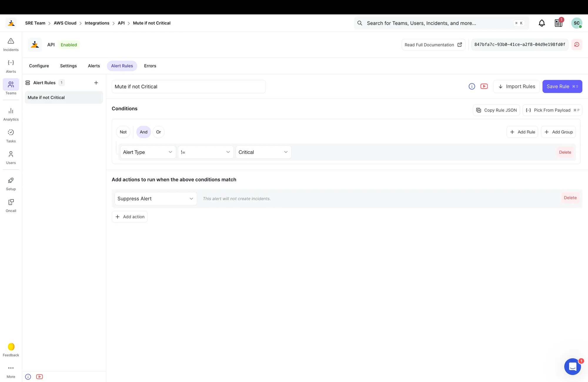The height and width of the screenshot is (382, 588).
Task: Click the rule name input field
Action: (189, 86)
